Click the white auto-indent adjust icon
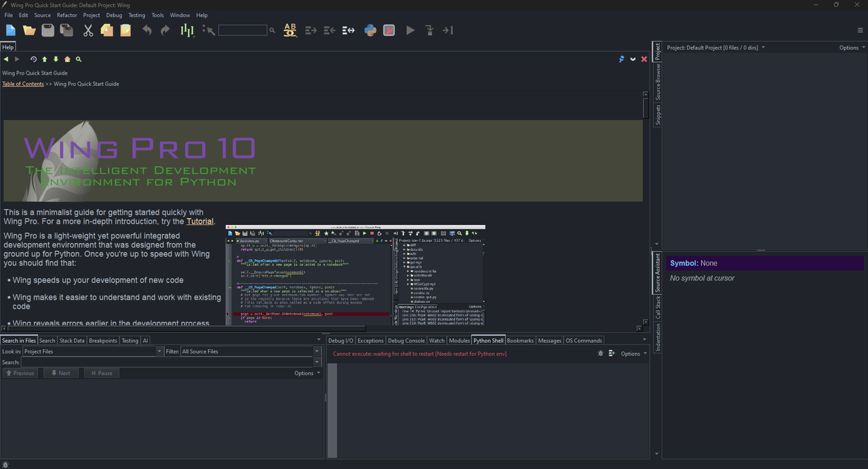Screen dimensions: 868x469 click(x=349, y=30)
